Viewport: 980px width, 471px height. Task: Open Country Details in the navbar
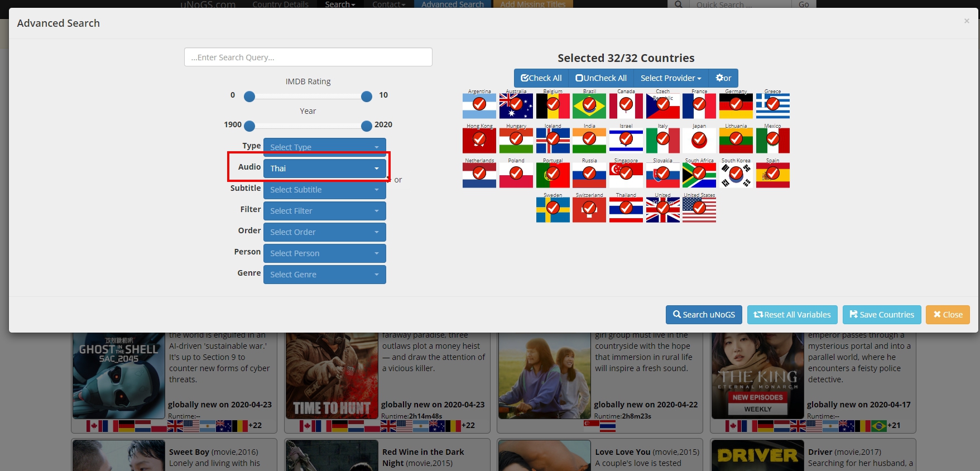click(280, 4)
